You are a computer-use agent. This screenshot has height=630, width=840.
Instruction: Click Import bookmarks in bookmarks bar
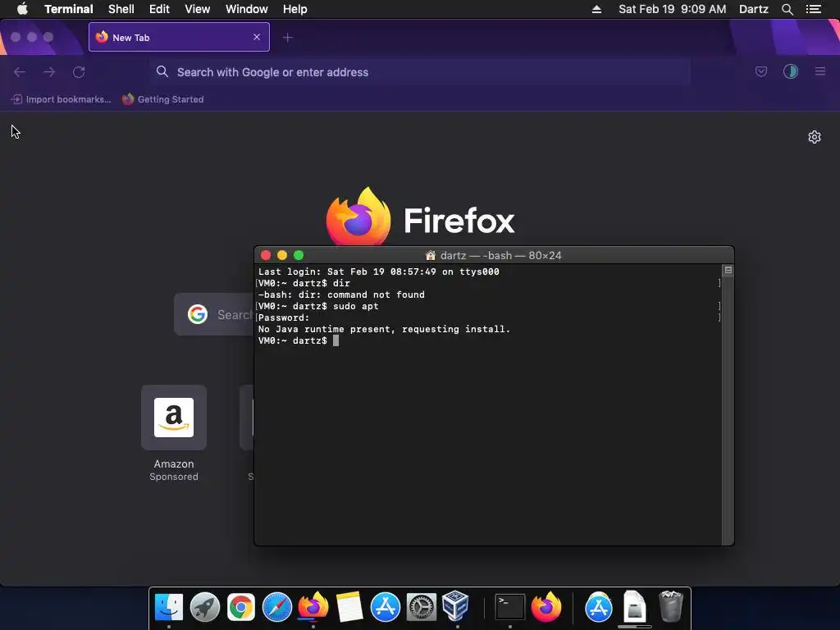61,99
